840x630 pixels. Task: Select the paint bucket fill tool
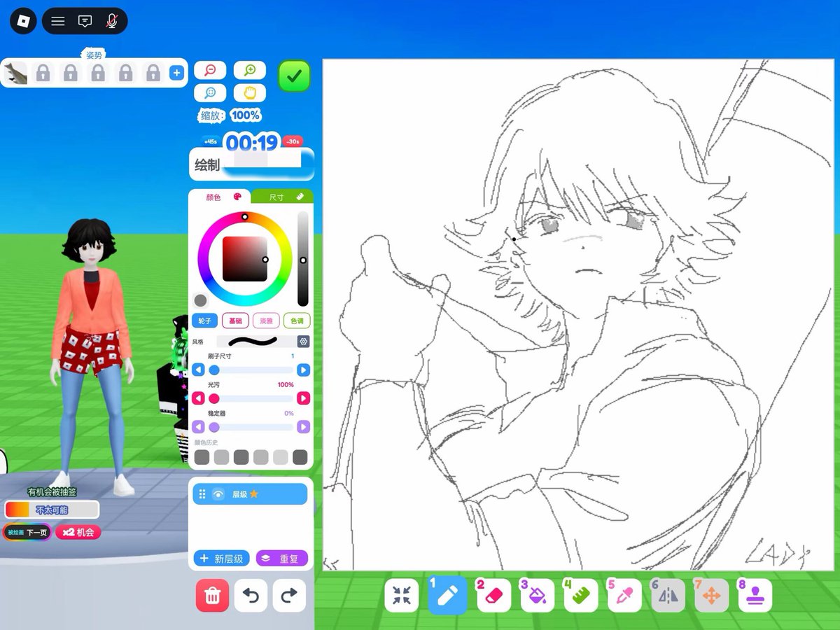tap(538, 596)
